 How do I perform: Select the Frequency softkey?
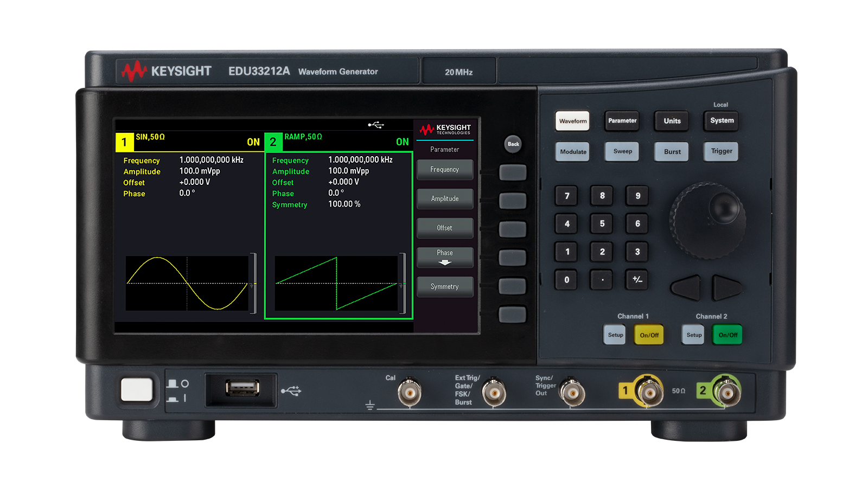tap(445, 170)
